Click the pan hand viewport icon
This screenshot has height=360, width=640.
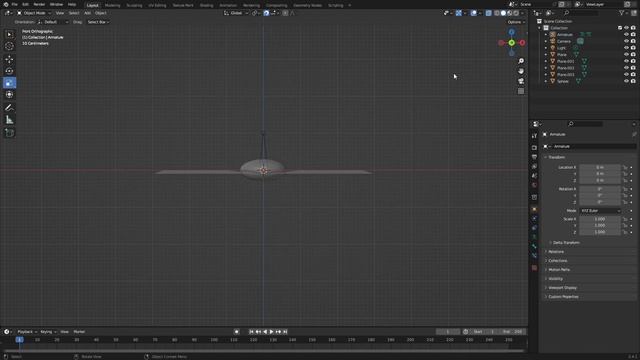(521, 71)
